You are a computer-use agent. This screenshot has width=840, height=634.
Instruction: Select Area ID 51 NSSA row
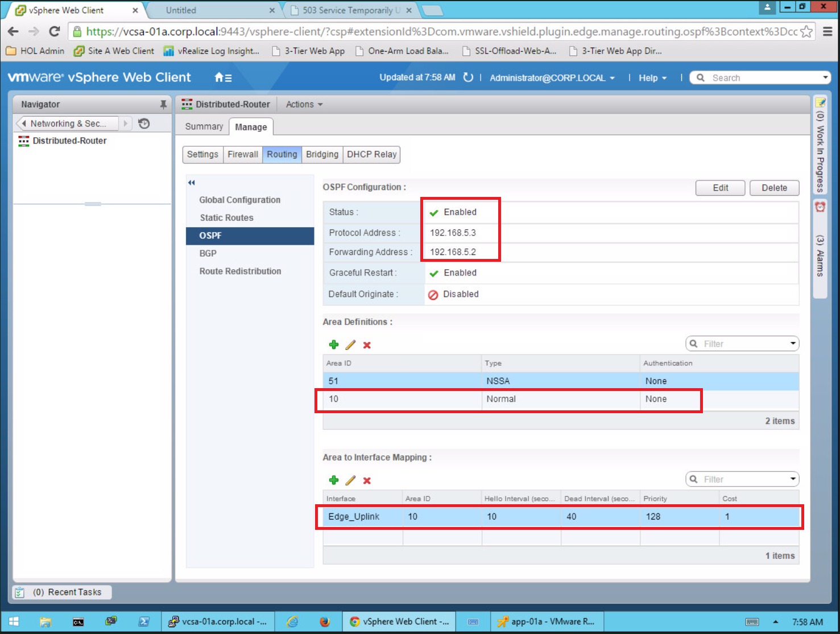coord(561,381)
